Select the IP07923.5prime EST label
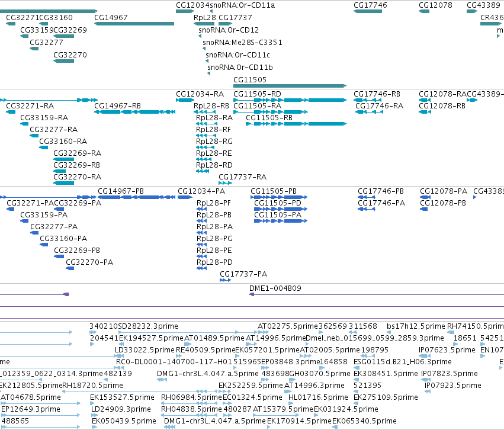Image resolution: width=504 pixels, height=430 pixels. tap(453, 386)
